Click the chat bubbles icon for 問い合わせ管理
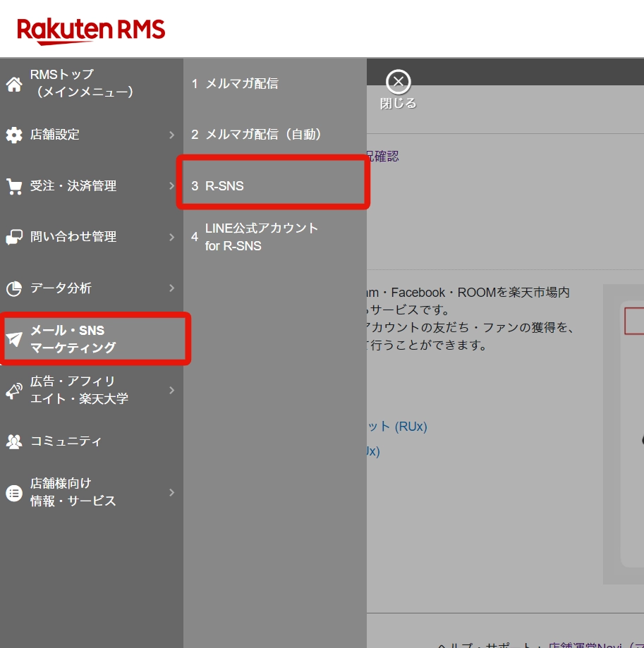The height and width of the screenshot is (648, 644). click(x=14, y=237)
